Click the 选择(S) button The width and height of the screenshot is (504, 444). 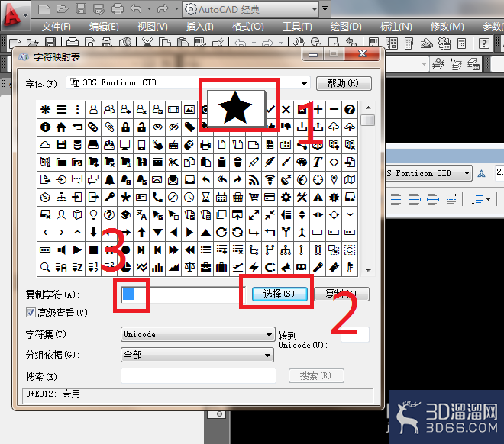tap(279, 294)
